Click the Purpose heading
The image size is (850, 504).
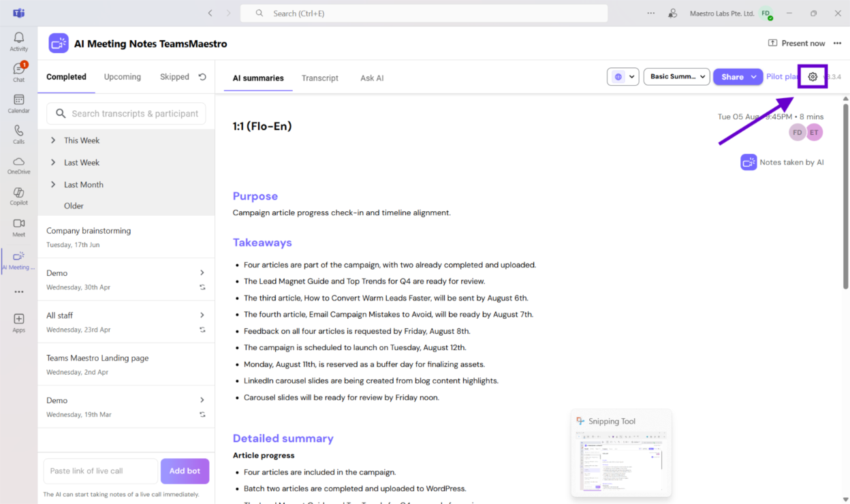coord(255,196)
